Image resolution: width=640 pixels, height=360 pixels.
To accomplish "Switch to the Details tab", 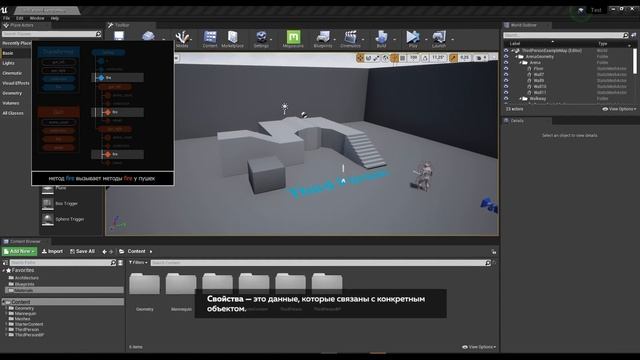I will (x=517, y=121).
